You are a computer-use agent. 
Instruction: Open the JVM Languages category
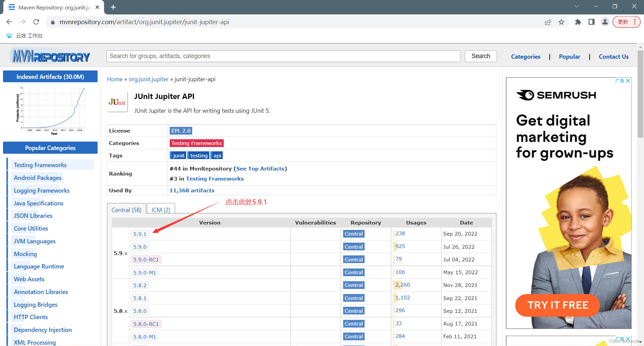click(35, 241)
